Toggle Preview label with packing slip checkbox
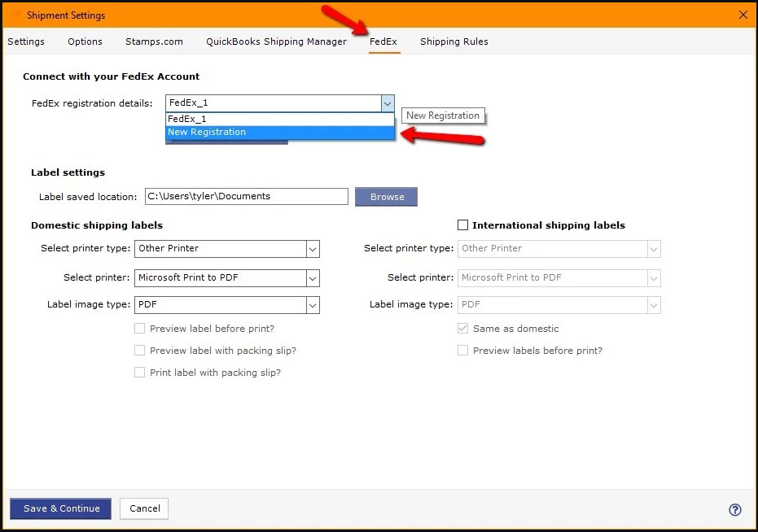 pyautogui.click(x=140, y=351)
